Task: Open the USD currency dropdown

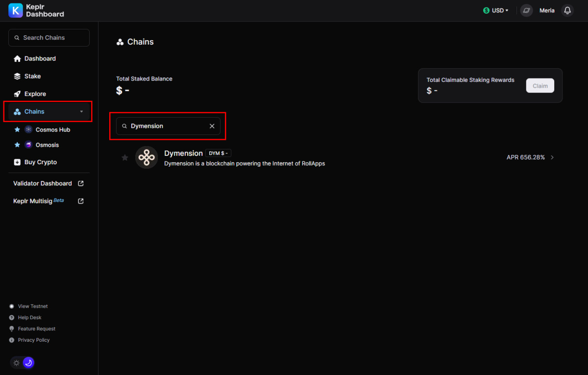Action: [x=496, y=10]
